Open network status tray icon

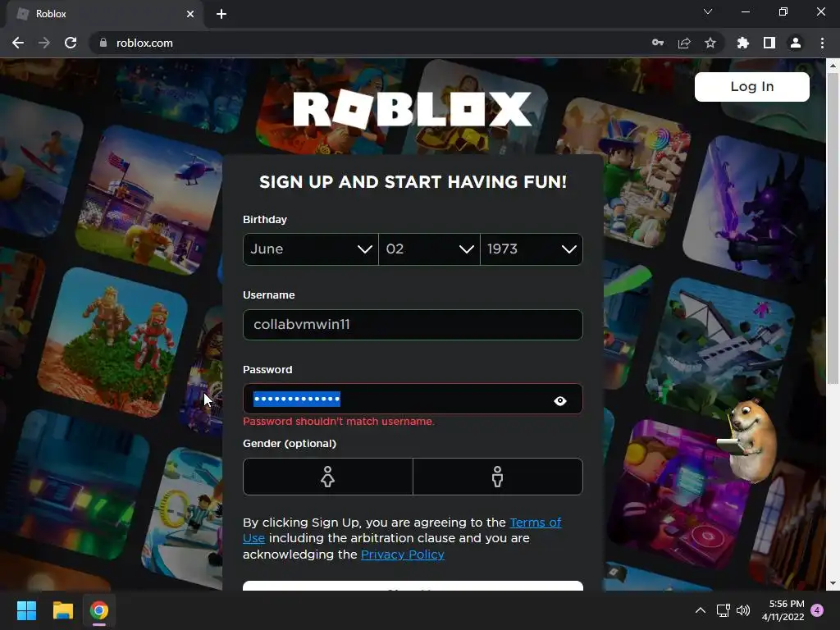click(724, 610)
